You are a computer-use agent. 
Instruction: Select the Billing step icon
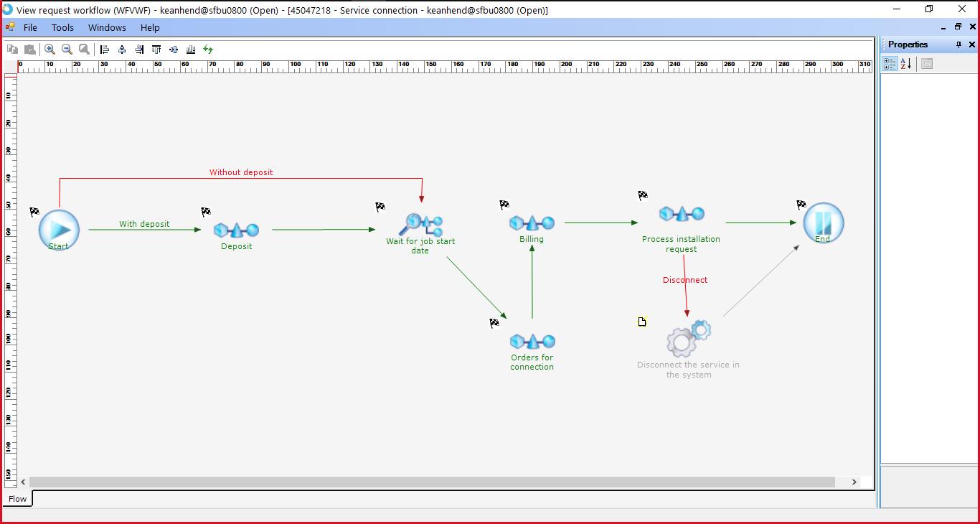click(x=532, y=223)
